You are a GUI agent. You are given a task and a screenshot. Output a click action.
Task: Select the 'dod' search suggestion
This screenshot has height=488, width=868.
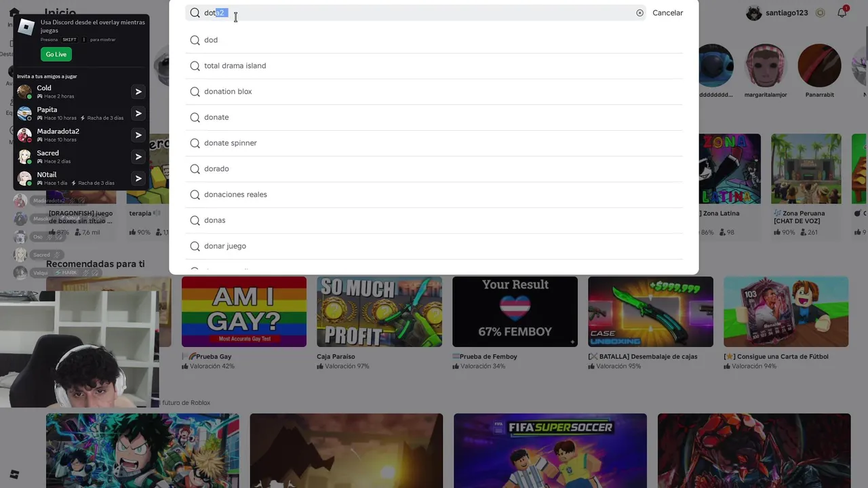pyautogui.click(x=434, y=40)
